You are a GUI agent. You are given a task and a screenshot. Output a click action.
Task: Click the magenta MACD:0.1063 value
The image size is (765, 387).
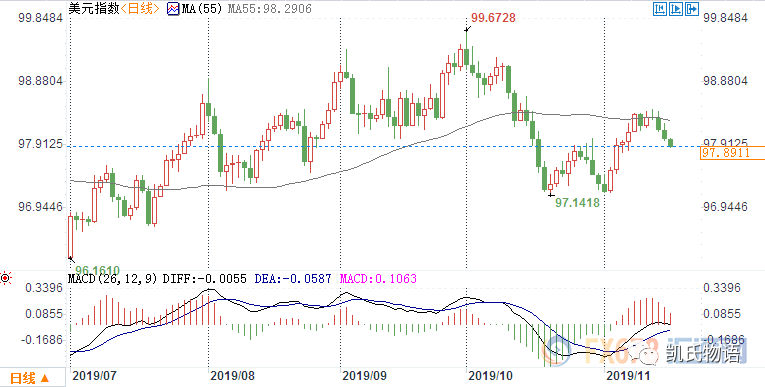(x=378, y=279)
